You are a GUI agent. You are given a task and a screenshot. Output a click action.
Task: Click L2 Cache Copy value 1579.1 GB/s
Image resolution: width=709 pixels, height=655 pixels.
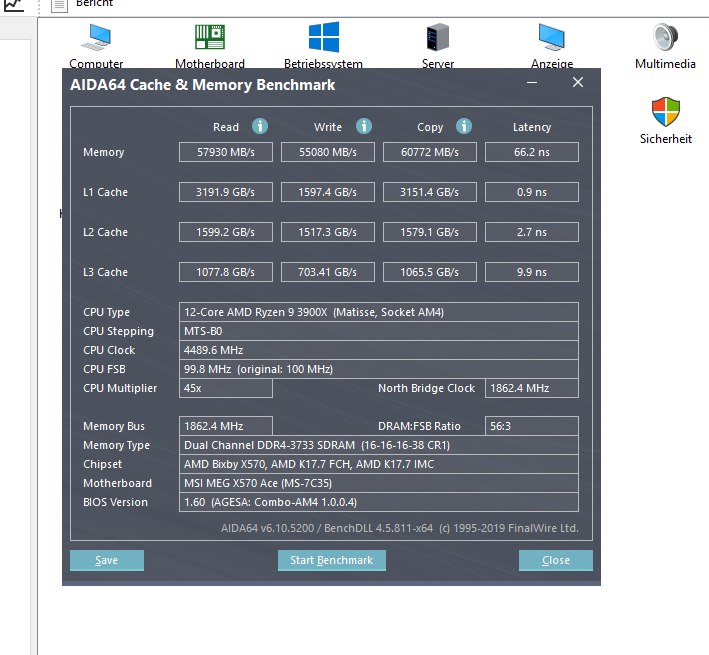430,232
